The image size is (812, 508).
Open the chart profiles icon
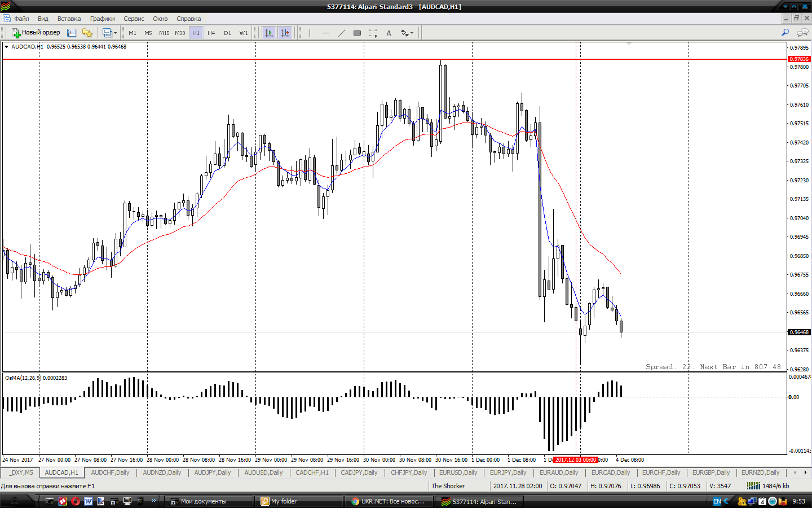[107, 33]
